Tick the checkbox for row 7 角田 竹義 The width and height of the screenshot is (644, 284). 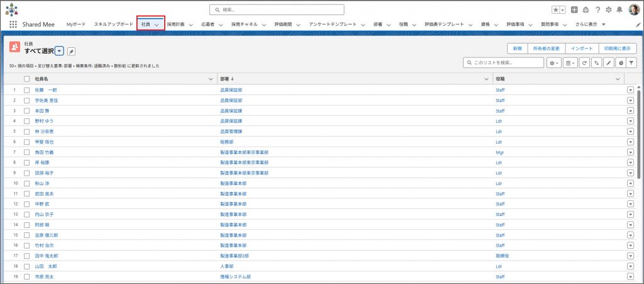(26, 152)
